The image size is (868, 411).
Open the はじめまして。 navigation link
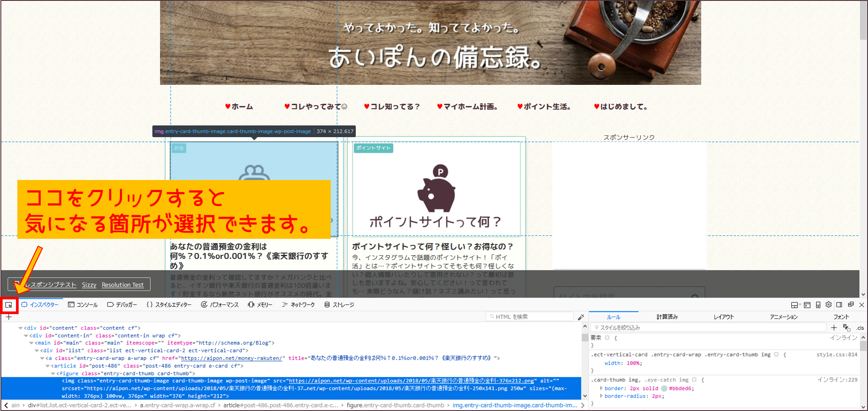tap(621, 106)
